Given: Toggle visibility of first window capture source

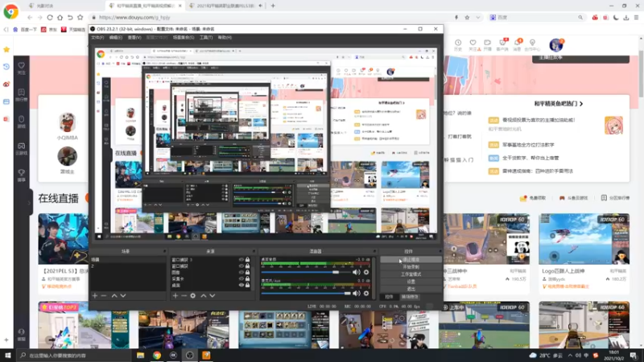Looking at the screenshot, I should tap(241, 260).
